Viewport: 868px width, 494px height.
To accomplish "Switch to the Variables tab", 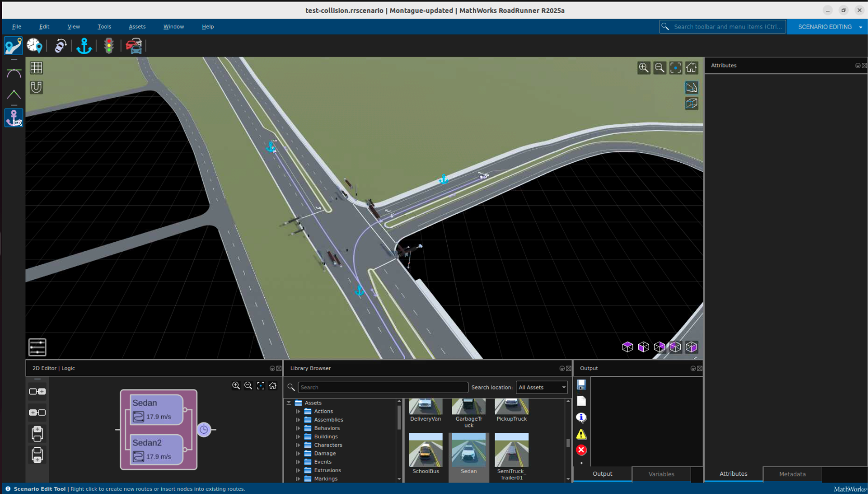I will tap(661, 474).
